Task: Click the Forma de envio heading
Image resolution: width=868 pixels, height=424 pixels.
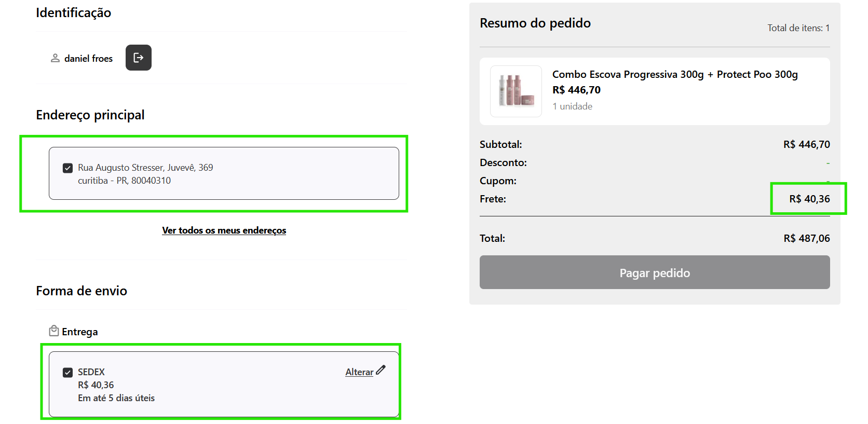Action: [x=82, y=291]
